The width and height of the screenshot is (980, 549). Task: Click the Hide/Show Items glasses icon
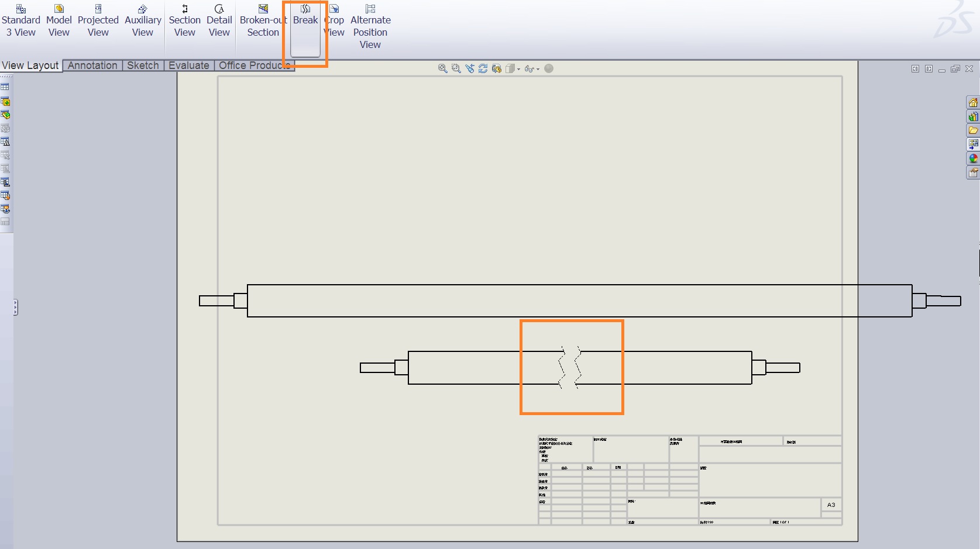pos(529,68)
